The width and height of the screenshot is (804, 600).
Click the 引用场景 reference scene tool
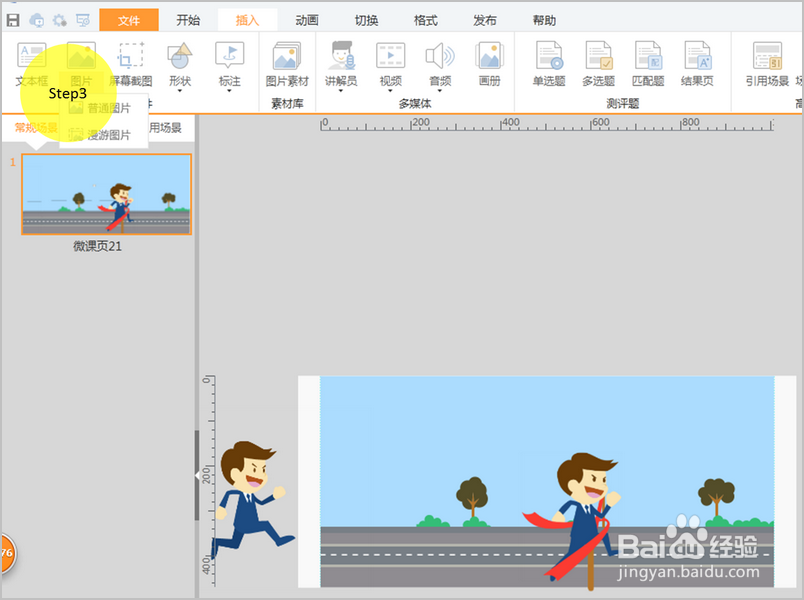tap(767, 65)
